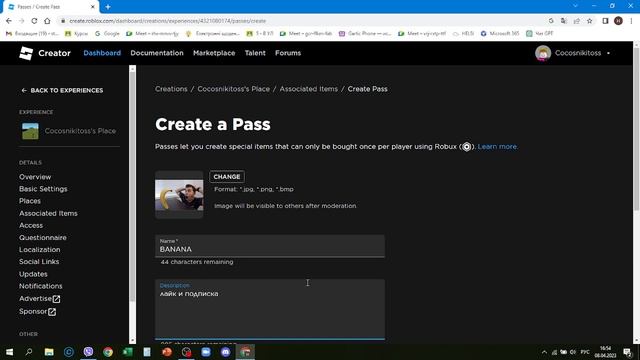Go back to the previous browser page

coord(9,21)
